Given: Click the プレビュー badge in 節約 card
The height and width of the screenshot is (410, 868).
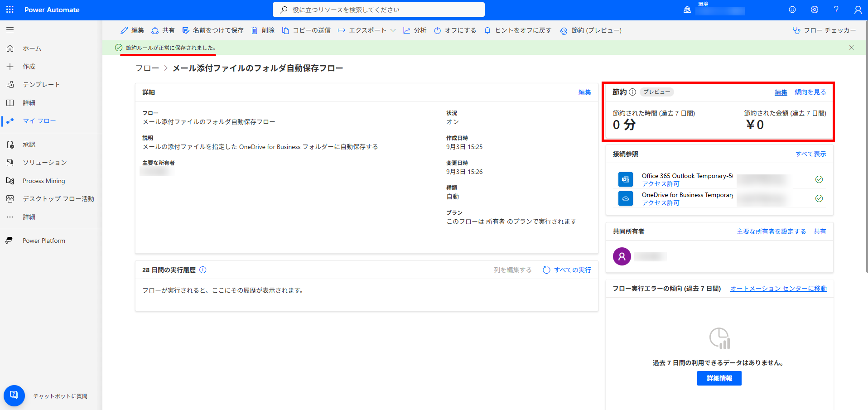Looking at the screenshot, I should [x=657, y=92].
